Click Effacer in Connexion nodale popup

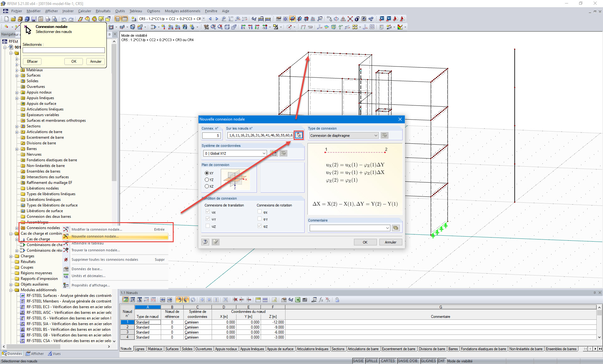[x=32, y=62]
